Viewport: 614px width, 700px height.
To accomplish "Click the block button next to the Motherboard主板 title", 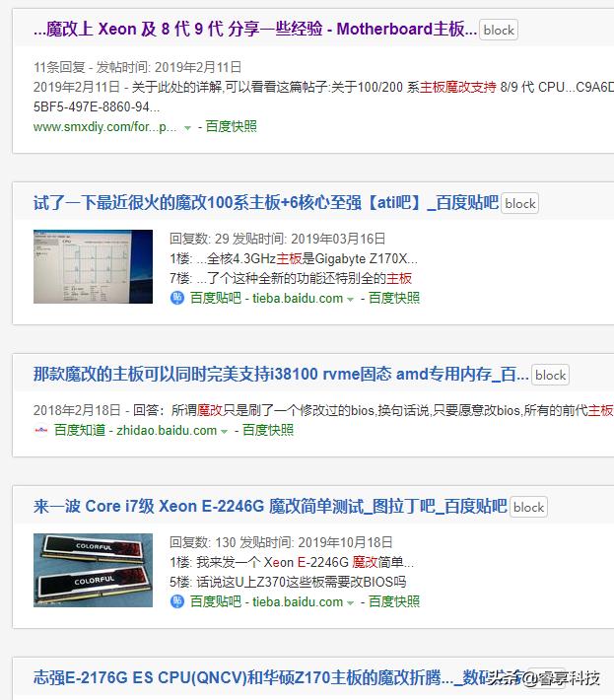I will [499, 30].
